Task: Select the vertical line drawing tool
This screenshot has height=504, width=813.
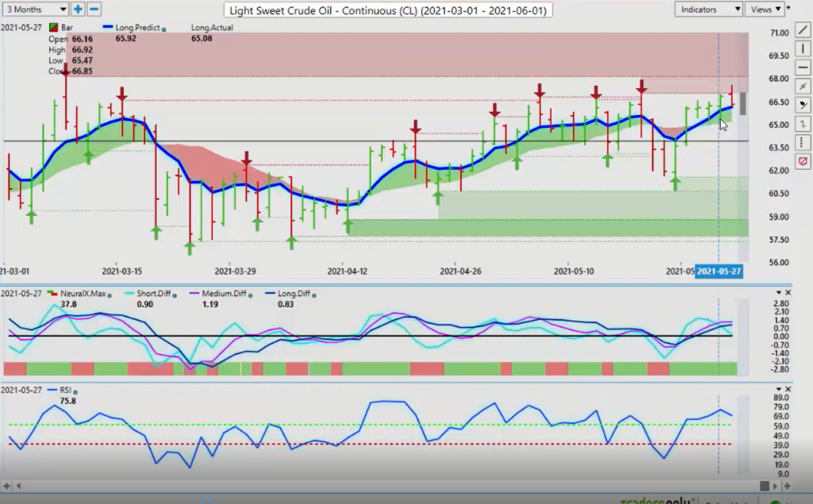Action: [802, 48]
